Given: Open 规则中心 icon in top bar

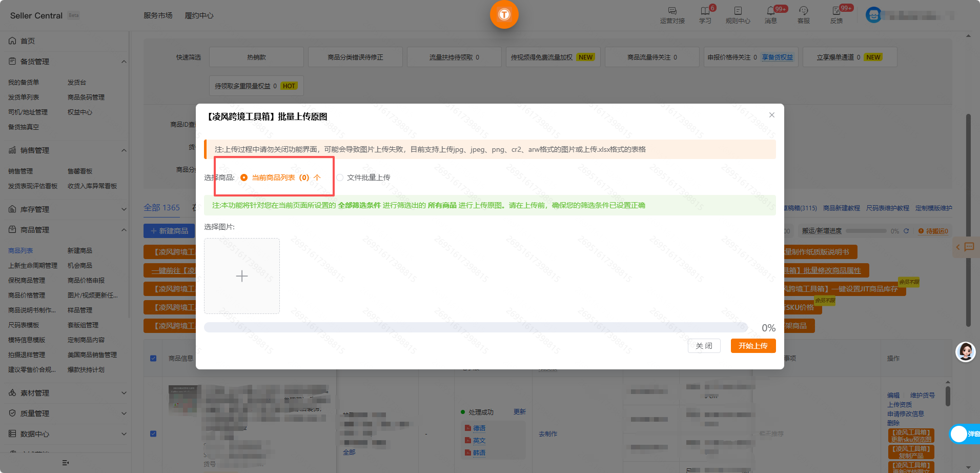Looking at the screenshot, I should click(x=738, y=11).
